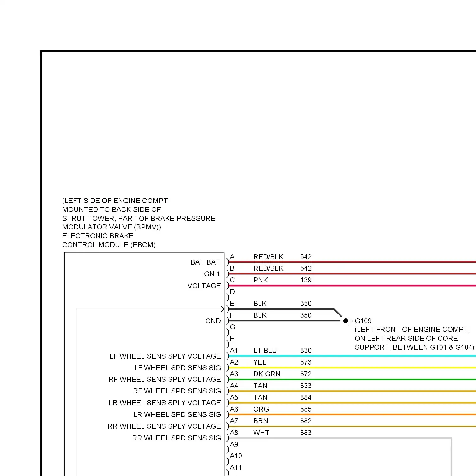Click connector pin D label

pos(232,292)
